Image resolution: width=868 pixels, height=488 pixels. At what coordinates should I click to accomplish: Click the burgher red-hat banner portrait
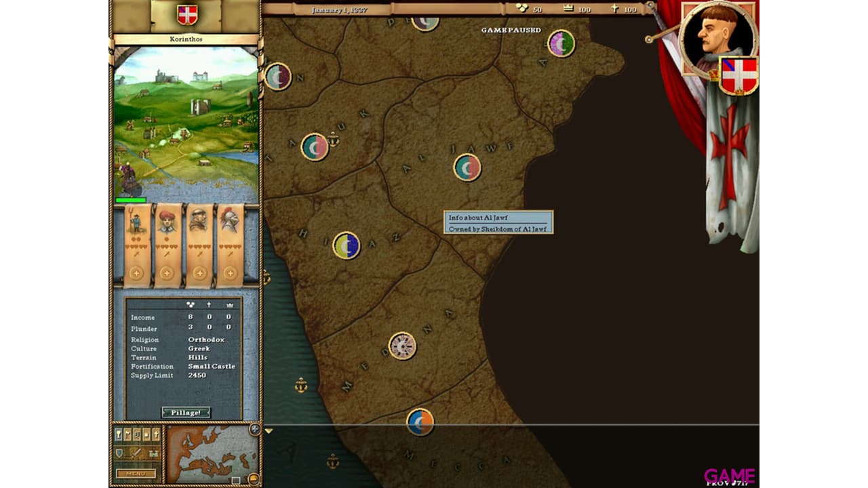(167, 220)
